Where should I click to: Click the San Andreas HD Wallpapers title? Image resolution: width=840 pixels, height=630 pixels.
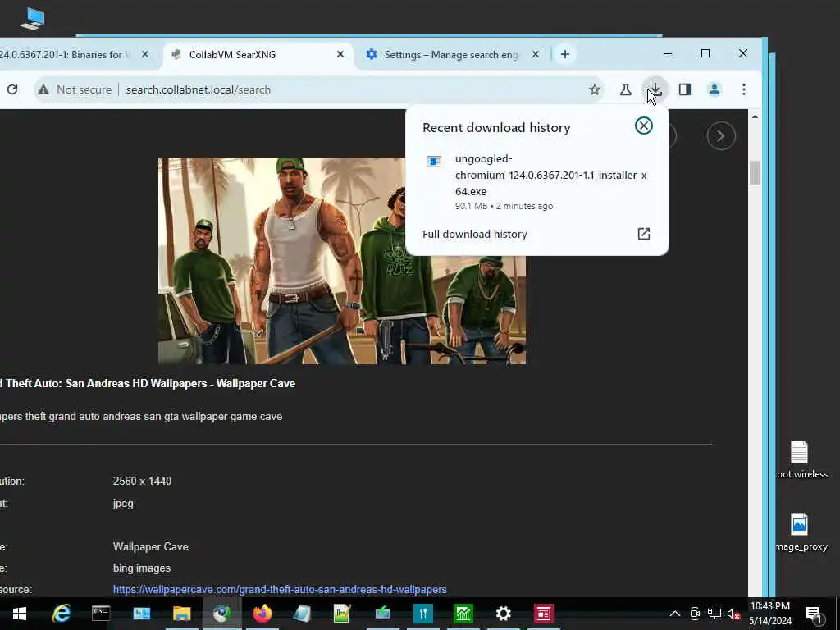pos(148,384)
